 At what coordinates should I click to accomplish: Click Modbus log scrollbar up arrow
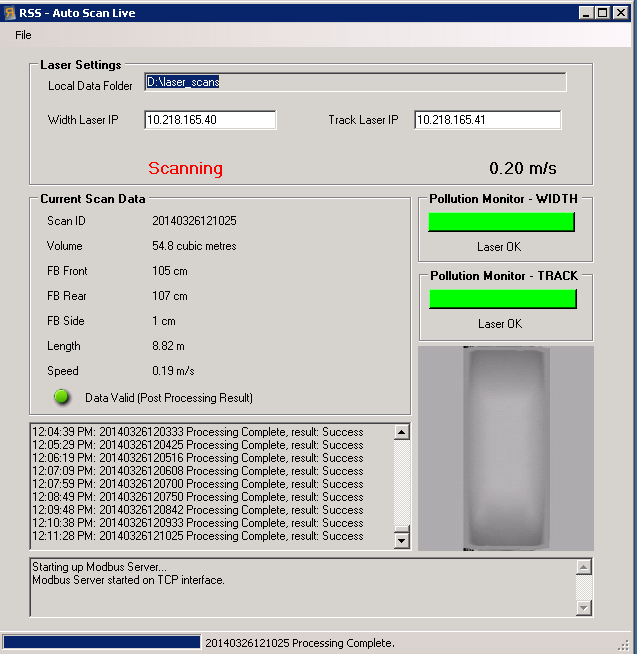584,567
